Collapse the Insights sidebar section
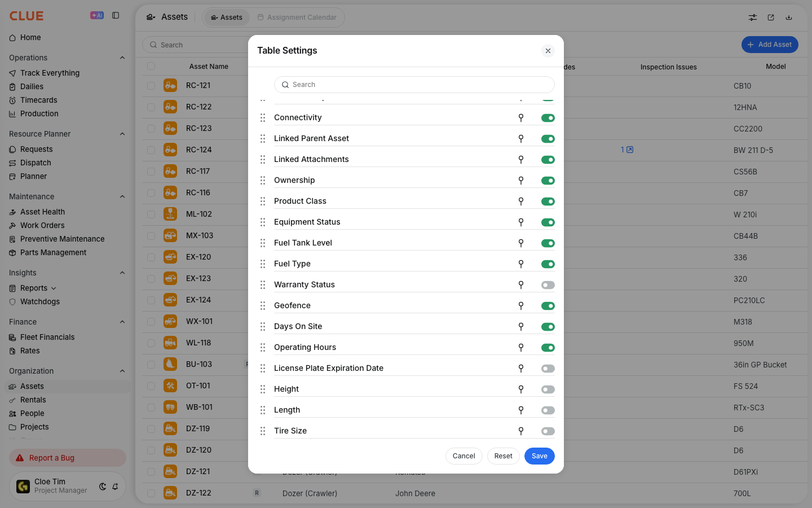The image size is (812, 508). [122, 273]
